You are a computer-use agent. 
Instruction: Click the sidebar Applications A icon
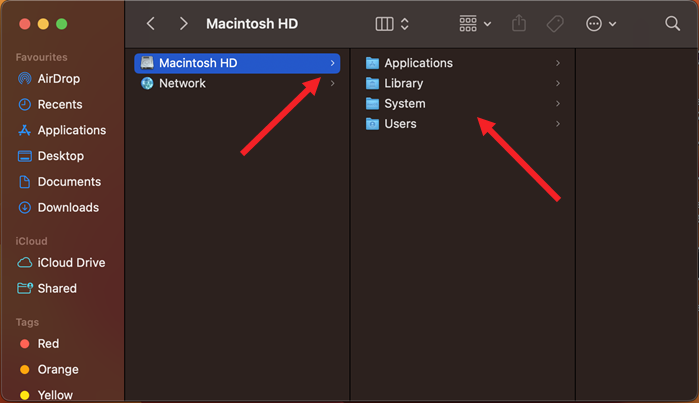click(25, 130)
